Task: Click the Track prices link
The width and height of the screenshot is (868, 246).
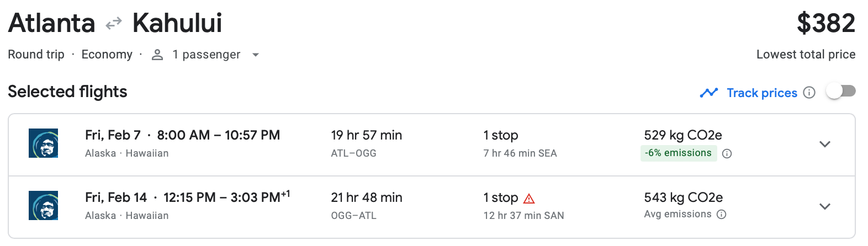Action: pyautogui.click(x=761, y=93)
